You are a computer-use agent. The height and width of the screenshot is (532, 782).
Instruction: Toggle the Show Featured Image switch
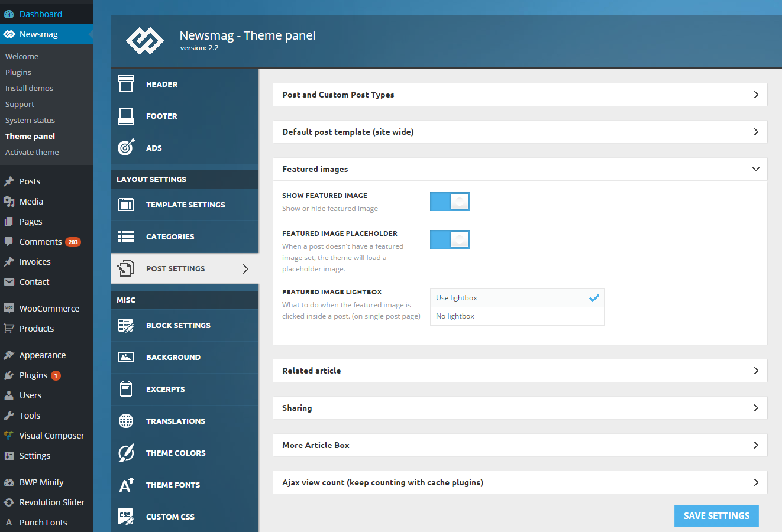[x=450, y=202]
